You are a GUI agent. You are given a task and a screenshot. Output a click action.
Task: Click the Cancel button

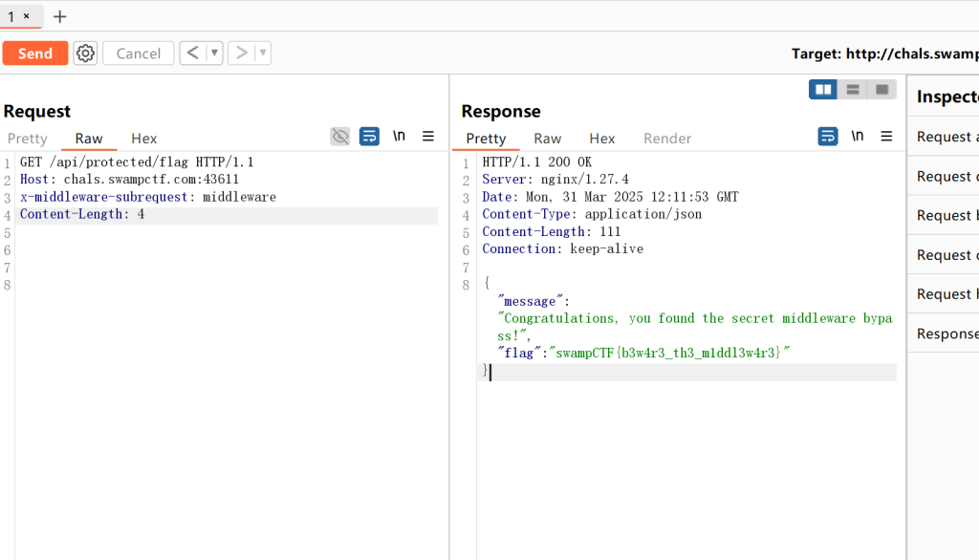pos(138,54)
